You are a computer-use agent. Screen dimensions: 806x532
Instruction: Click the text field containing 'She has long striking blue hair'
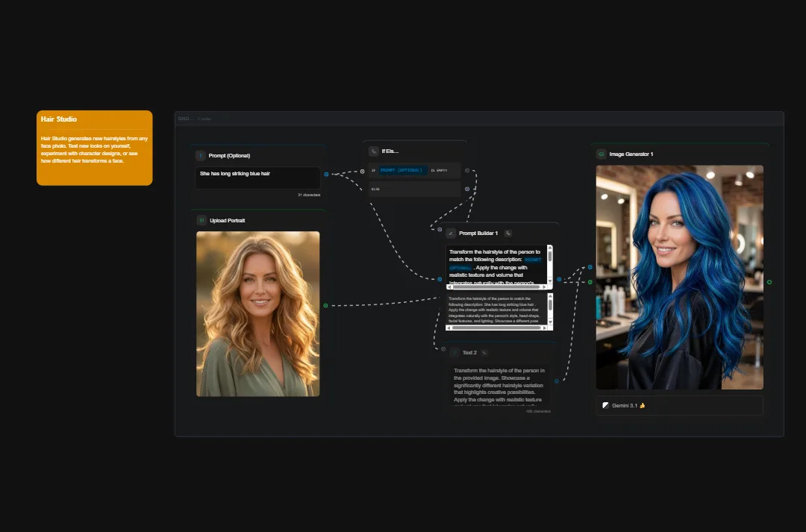click(x=257, y=177)
